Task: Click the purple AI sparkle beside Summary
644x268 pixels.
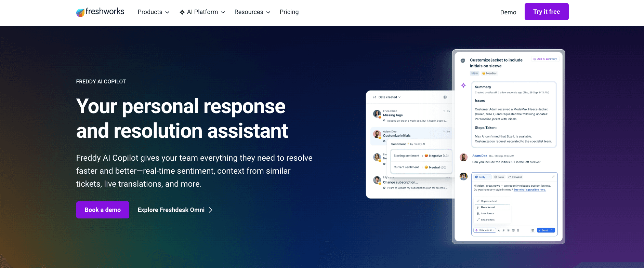Action: (463, 85)
